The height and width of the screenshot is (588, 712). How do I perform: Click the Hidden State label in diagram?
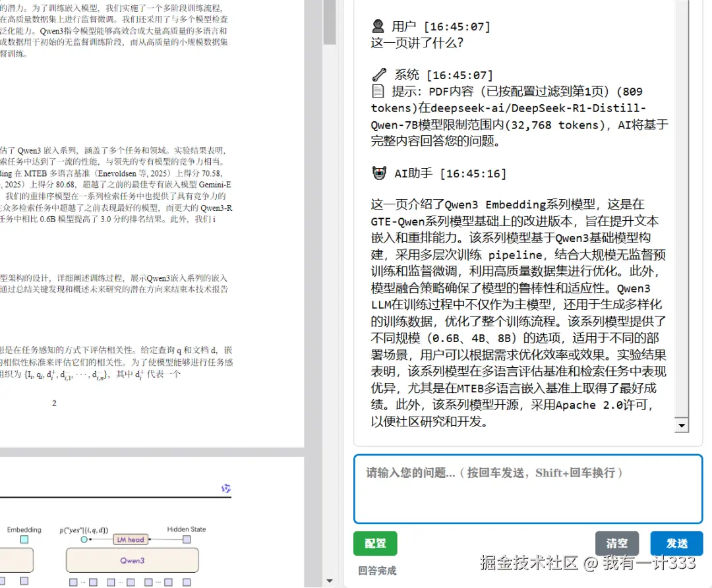tap(186, 529)
